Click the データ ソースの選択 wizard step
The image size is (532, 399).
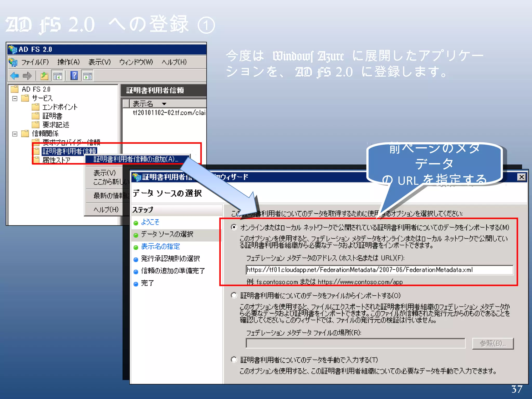pyautogui.click(x=167, y=234)
